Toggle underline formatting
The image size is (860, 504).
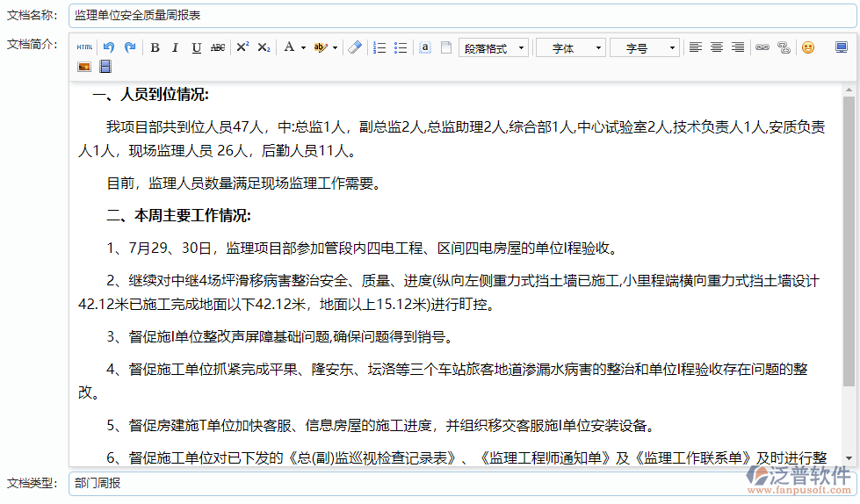click(196, 47)
